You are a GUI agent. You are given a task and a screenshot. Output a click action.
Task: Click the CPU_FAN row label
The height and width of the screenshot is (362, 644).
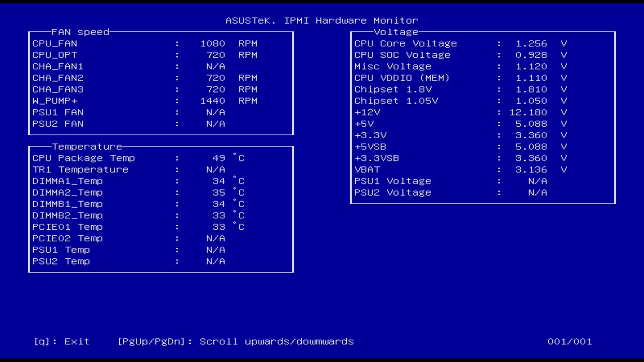(55, 44)
